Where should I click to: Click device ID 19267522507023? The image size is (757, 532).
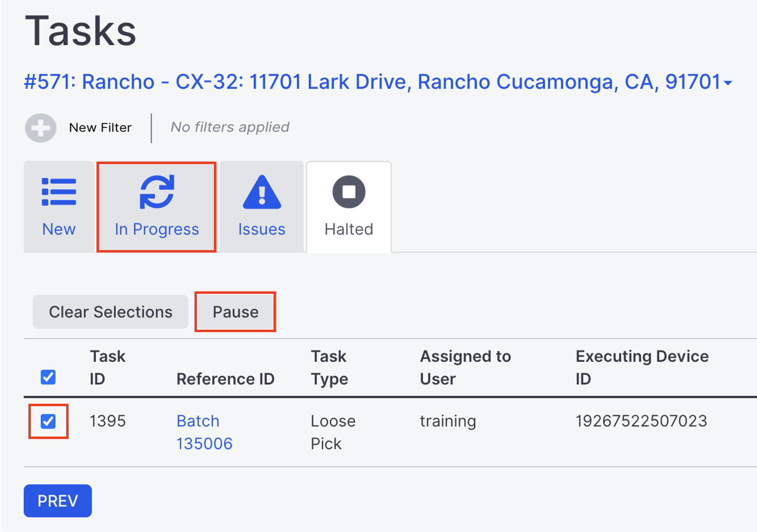tap(641, 421)
